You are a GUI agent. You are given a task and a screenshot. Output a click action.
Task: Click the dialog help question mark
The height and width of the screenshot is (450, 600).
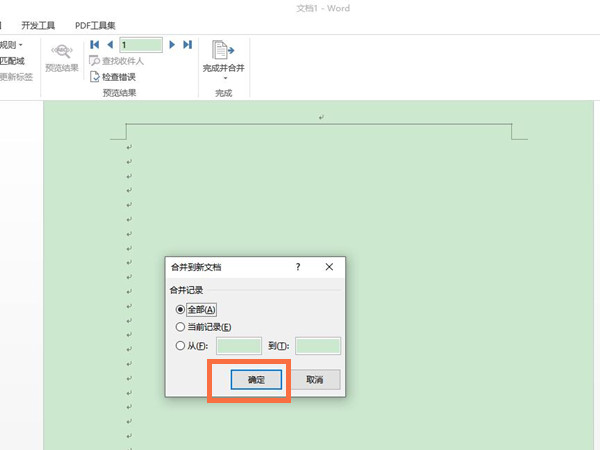point(299,268)
